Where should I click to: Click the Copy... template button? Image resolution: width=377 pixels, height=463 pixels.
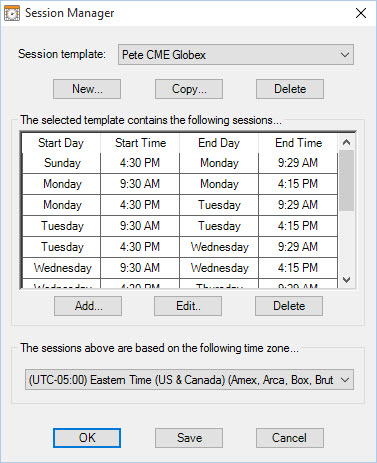point(189,89)
